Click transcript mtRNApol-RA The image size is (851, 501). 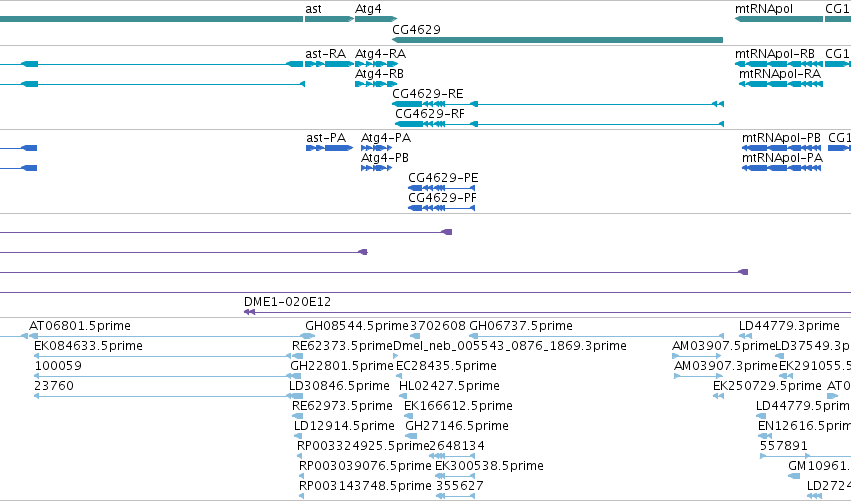(781, 84)
